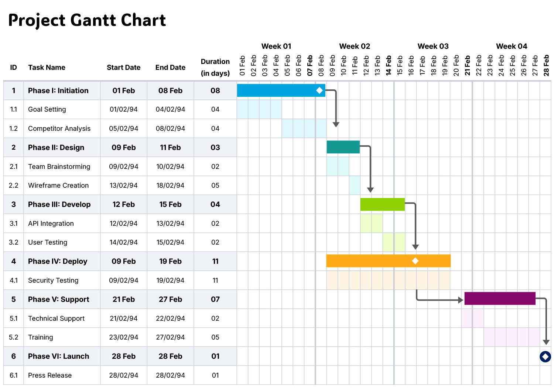
Task: Expand the Phase IV: Deploy row
Action: point(58,261)
